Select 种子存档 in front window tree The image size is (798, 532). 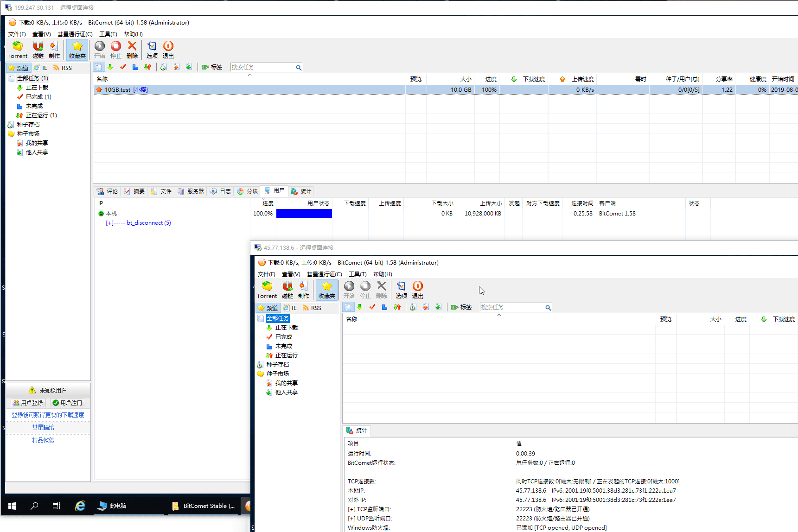(x=278, y=365)
